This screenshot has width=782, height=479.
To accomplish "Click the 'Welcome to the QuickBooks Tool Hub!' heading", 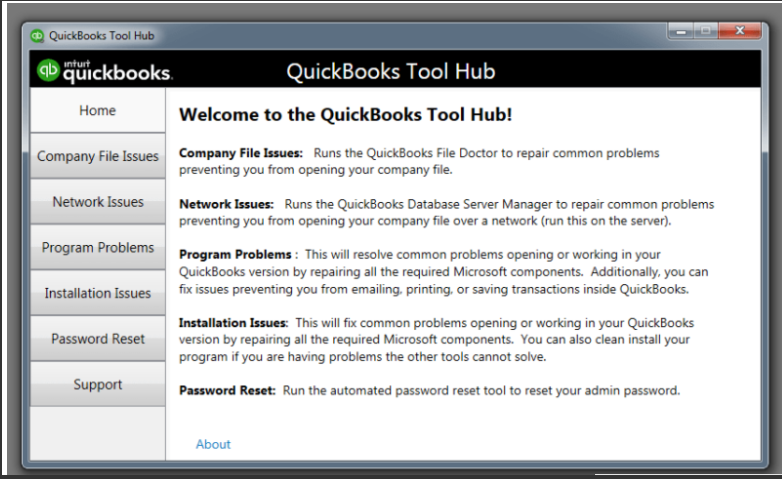I will (x=346, y=115).
